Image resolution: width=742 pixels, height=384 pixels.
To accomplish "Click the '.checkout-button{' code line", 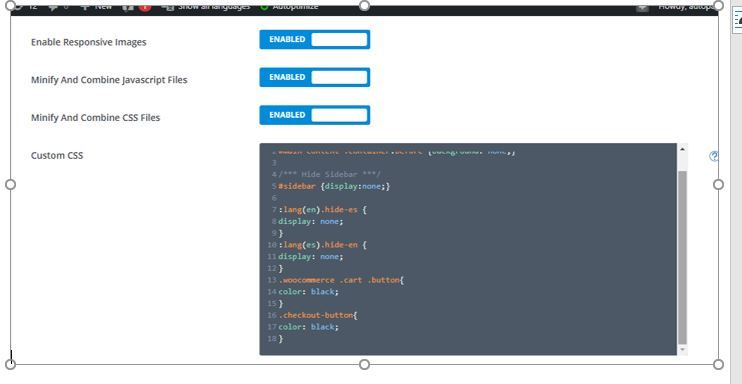I will [318, 315].
